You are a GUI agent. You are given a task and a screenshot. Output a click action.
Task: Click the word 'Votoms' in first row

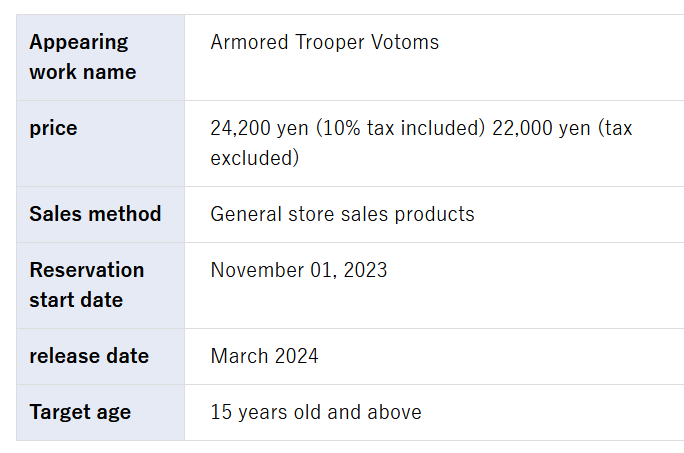pos(405,42)
